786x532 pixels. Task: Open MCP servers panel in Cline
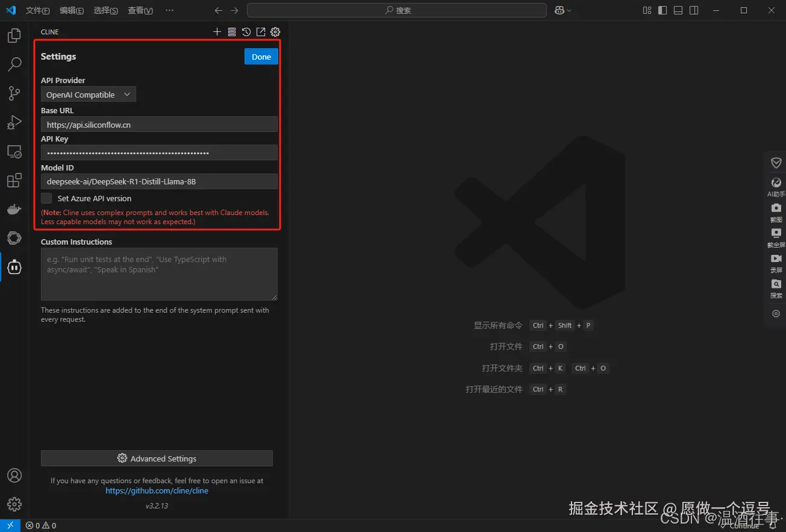[232, 31]
